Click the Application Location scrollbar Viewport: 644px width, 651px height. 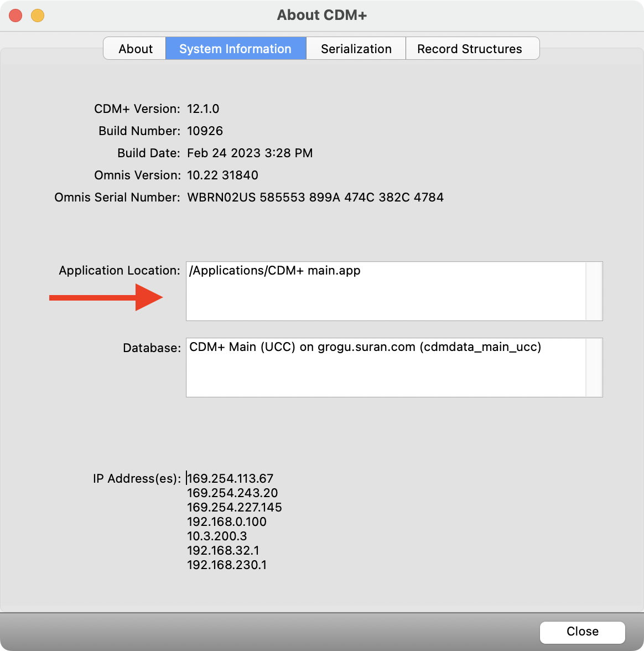point(594,291)
